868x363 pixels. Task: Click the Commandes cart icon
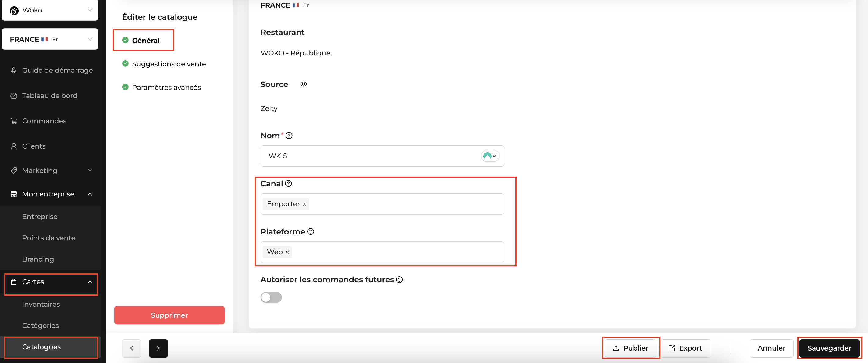click(x=14, y=121)
